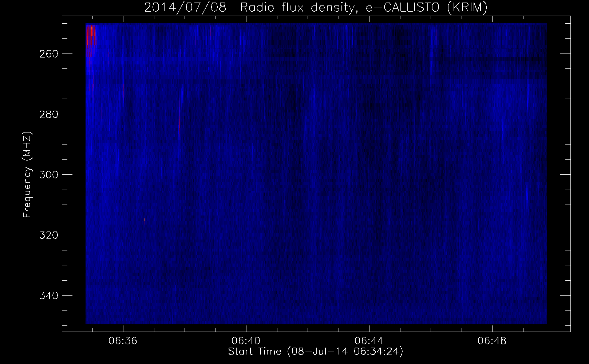The height and width of the screenshot is (364, 589).
Task: Click the 06:40 time tick label
Action: click(246, 341)
